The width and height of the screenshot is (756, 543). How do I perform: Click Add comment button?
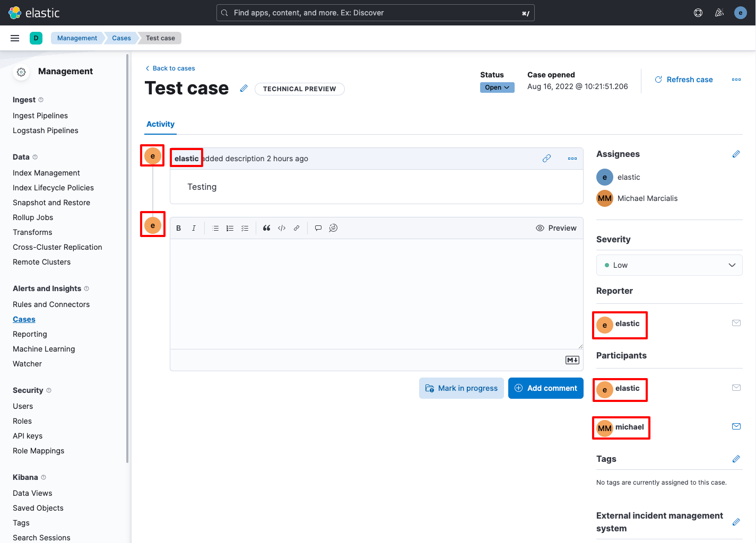546,388
